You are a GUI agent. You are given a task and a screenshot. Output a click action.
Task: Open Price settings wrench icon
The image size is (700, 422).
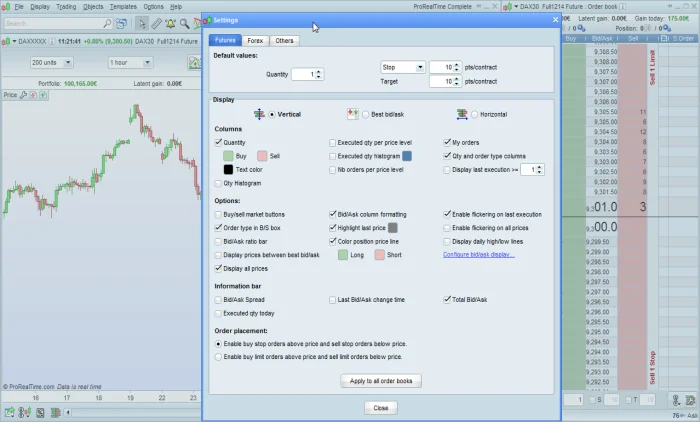(24, 95)
